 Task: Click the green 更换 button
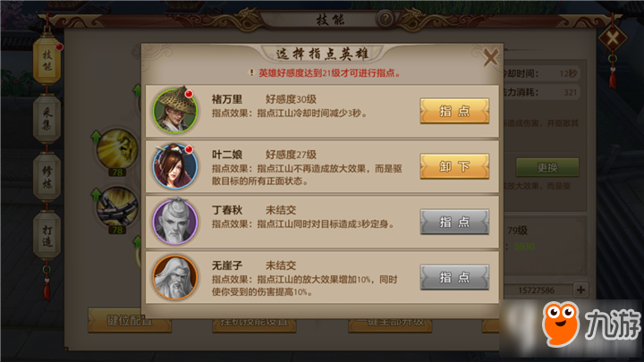coord(547,167)
